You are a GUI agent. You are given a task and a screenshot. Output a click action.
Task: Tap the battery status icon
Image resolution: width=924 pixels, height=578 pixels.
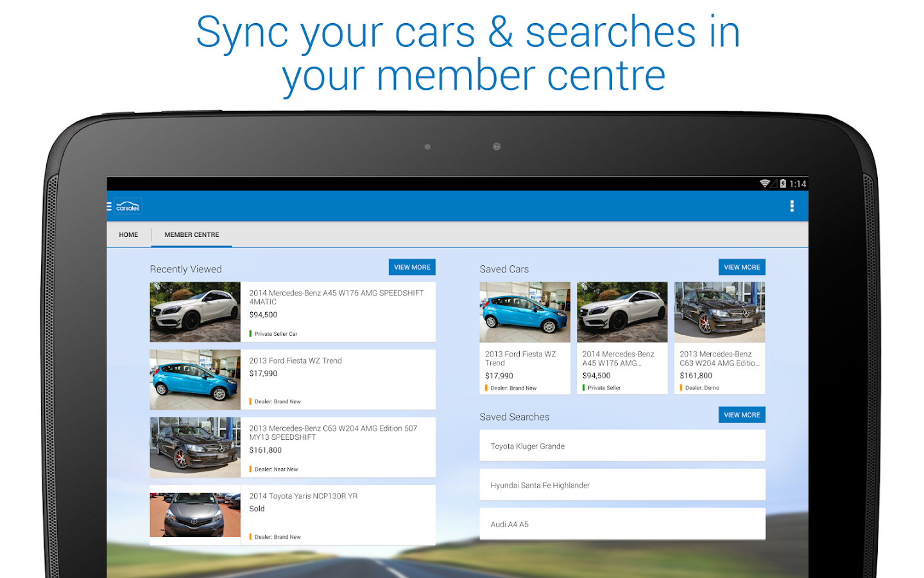click(x=783, y=184)
